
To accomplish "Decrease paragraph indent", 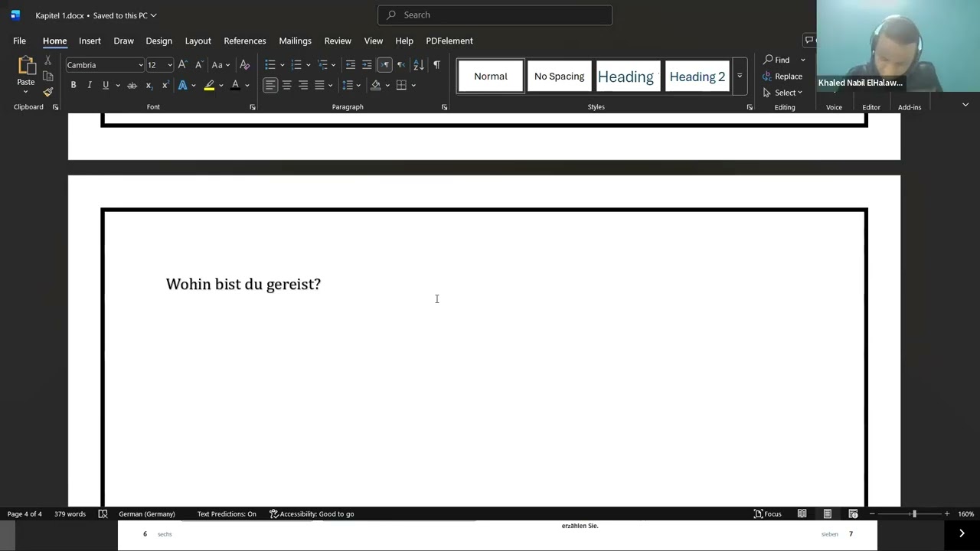I will [x=351, y=65].
